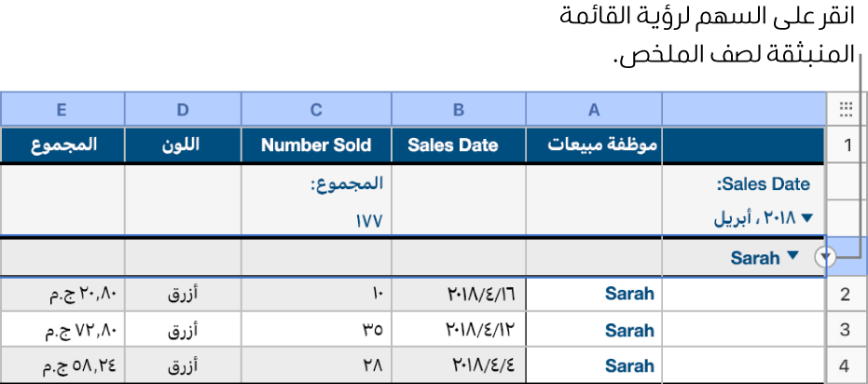Open the Sarah group row action menu
The width and height of the screenshot is (868, 384).
[x=823, y=258]
